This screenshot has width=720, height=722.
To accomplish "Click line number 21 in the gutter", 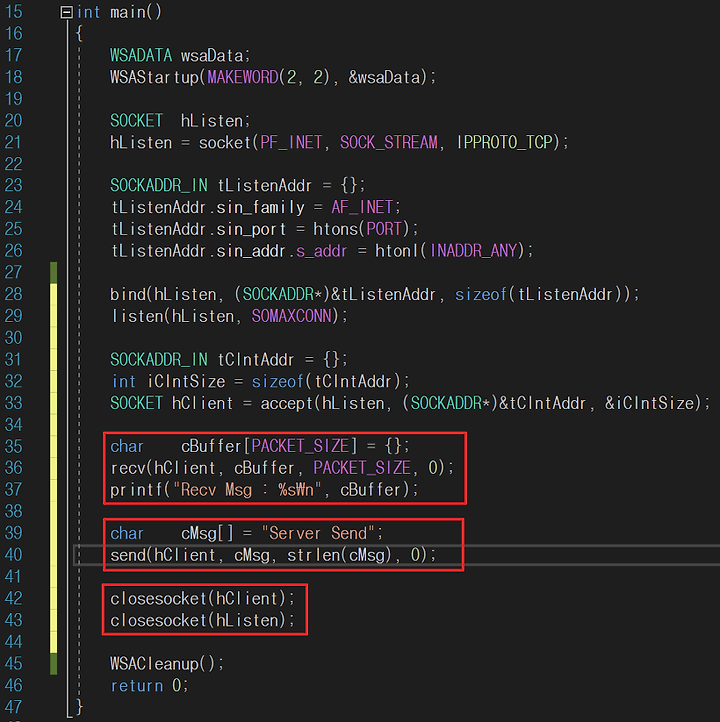I will (x=13, y=142).
